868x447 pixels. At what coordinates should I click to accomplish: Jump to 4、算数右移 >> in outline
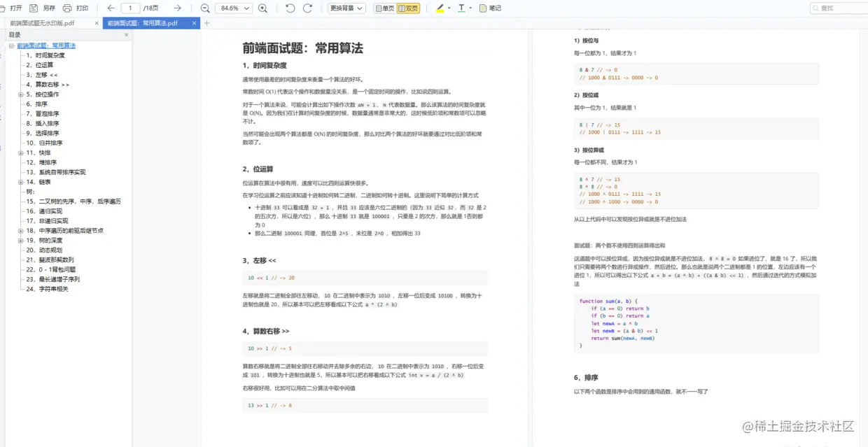point(48,85)
